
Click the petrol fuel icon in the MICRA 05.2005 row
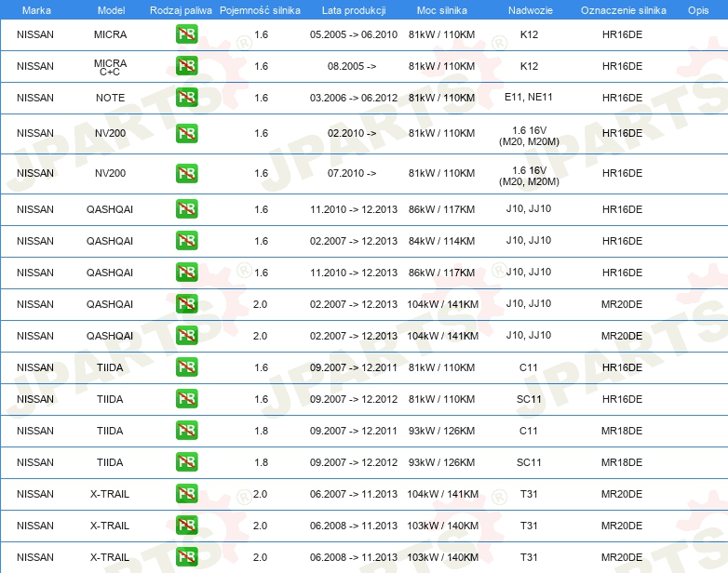click(x=186, y=34)
